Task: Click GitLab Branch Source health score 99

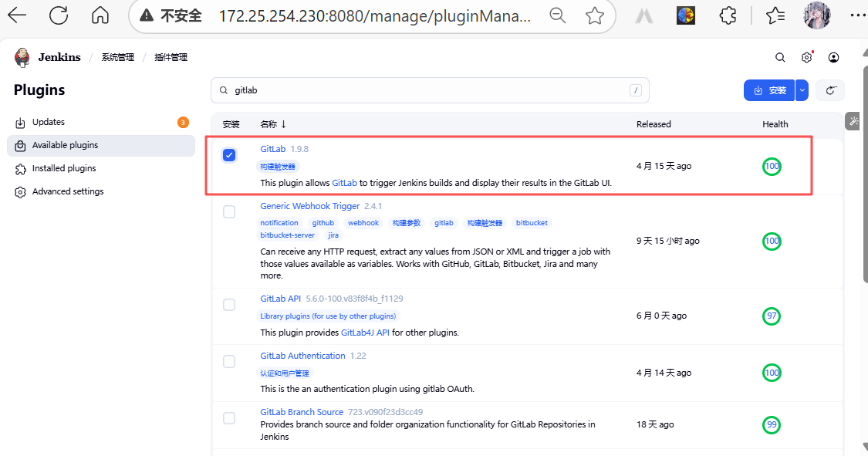Action: pos(772,424)
